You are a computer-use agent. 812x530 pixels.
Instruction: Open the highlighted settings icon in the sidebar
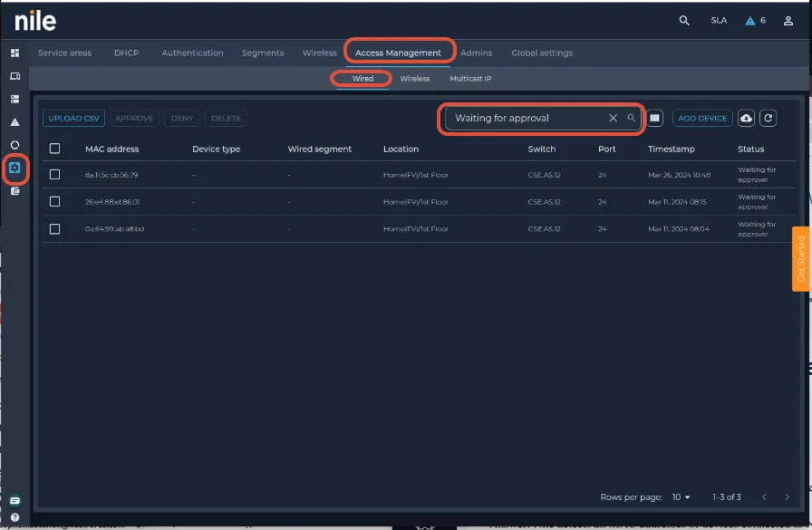click(14, 168)
